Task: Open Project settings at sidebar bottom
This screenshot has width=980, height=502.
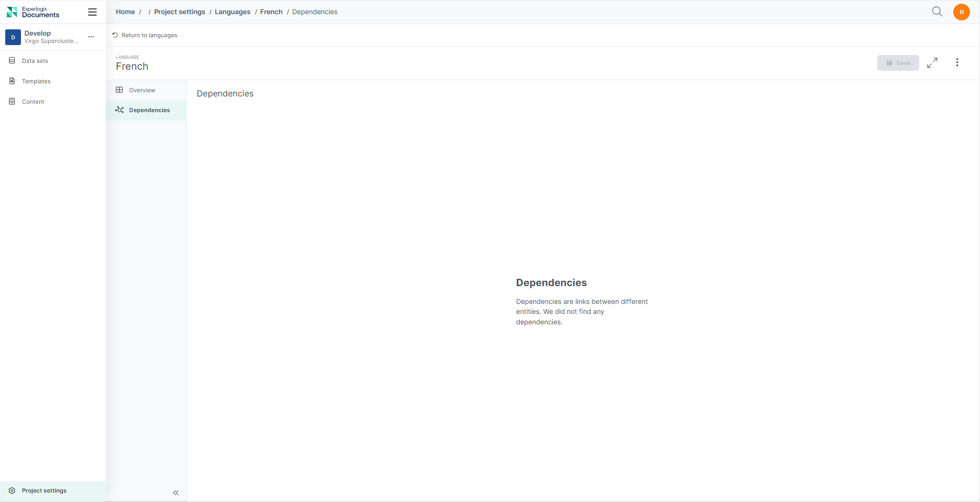Action: (44, 490)
